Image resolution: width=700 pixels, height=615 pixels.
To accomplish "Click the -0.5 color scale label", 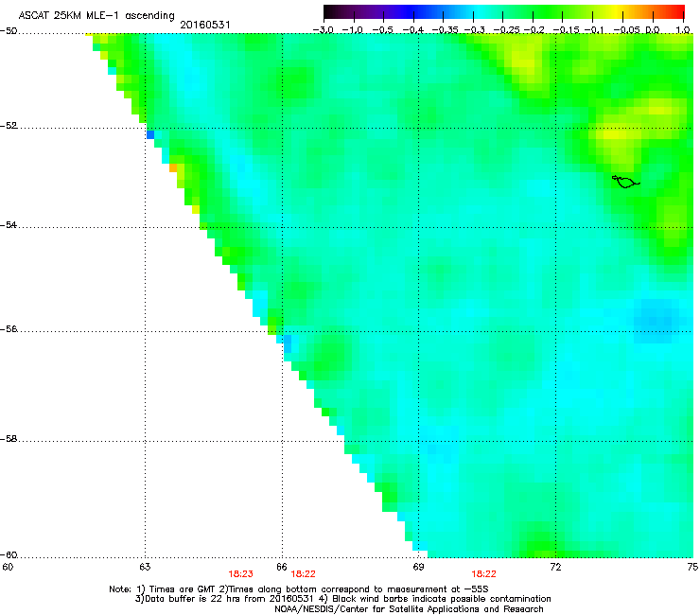I will tap(382, 30).
